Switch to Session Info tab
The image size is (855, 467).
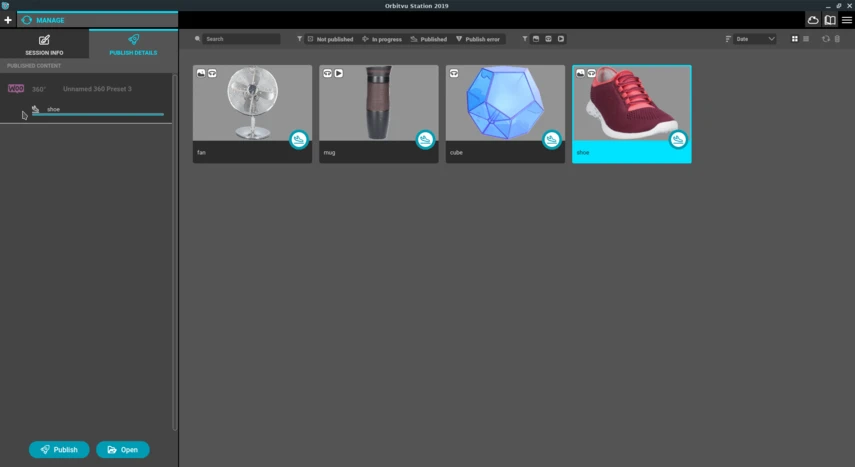click(44, 45)
